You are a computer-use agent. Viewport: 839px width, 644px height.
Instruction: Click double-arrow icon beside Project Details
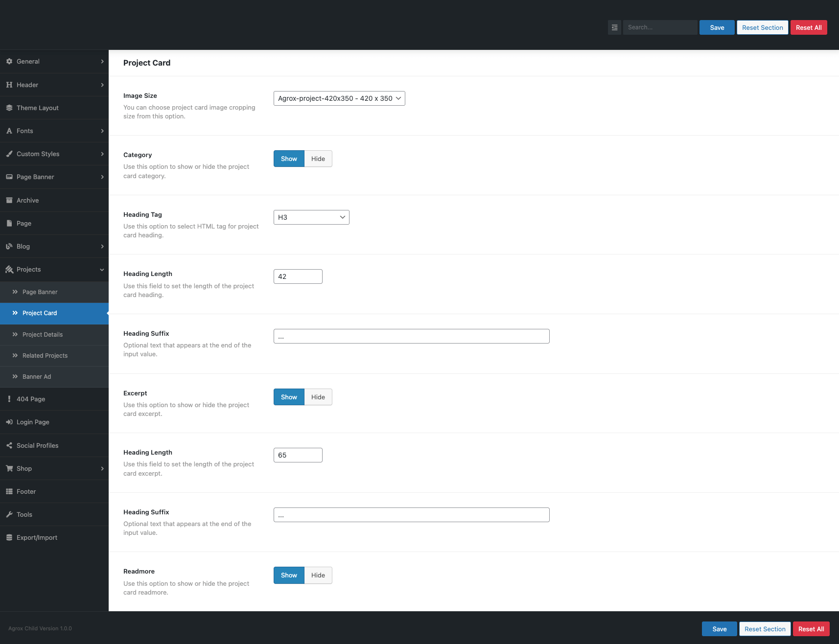point(15,334)
